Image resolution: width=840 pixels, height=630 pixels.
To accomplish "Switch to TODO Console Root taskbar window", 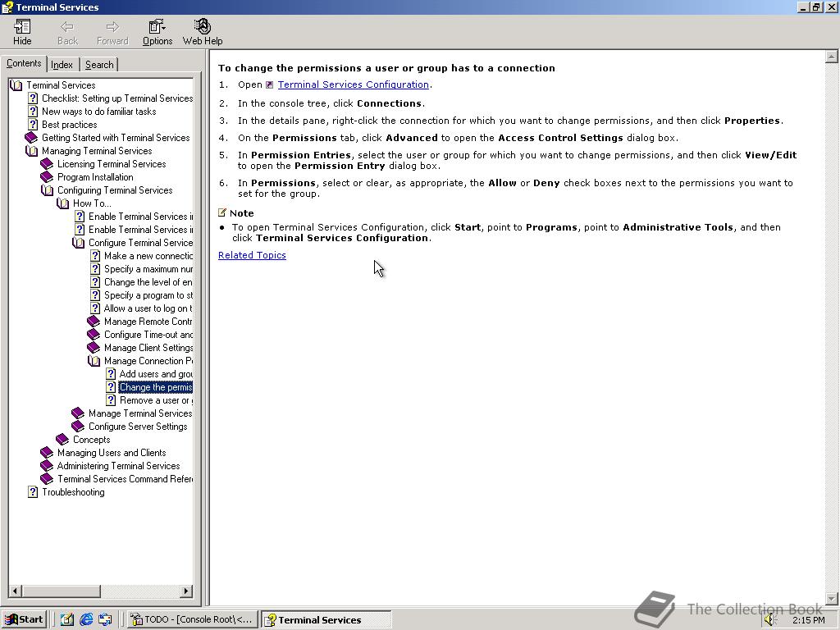I will tap(192, 620).
